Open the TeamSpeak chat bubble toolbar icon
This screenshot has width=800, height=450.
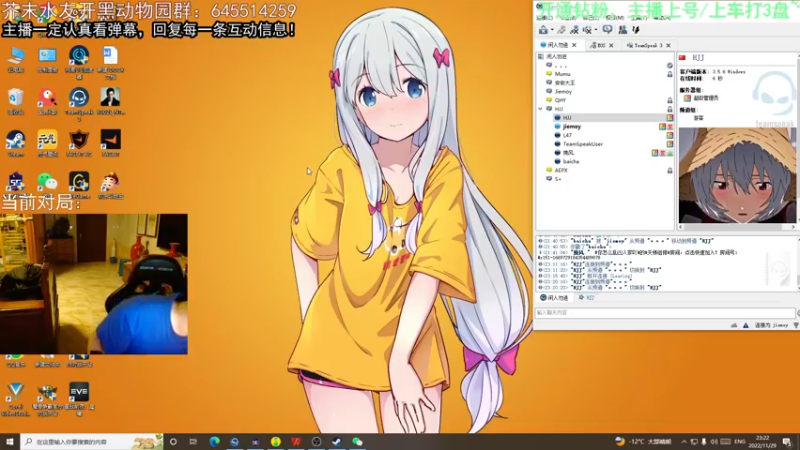pyautogui.click(x=607, y=30)
